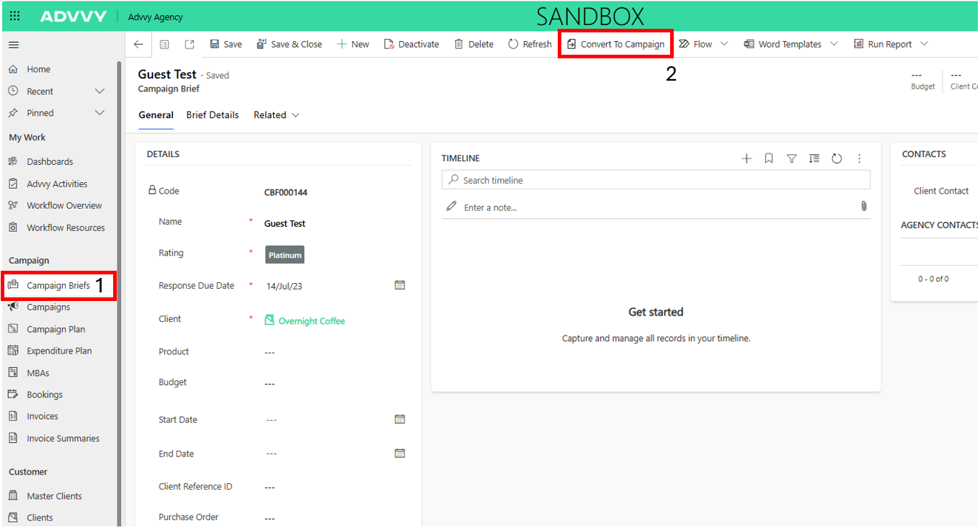Click the Home icon in sidebar
Viewport: 980px width, 530px height.
13,69
